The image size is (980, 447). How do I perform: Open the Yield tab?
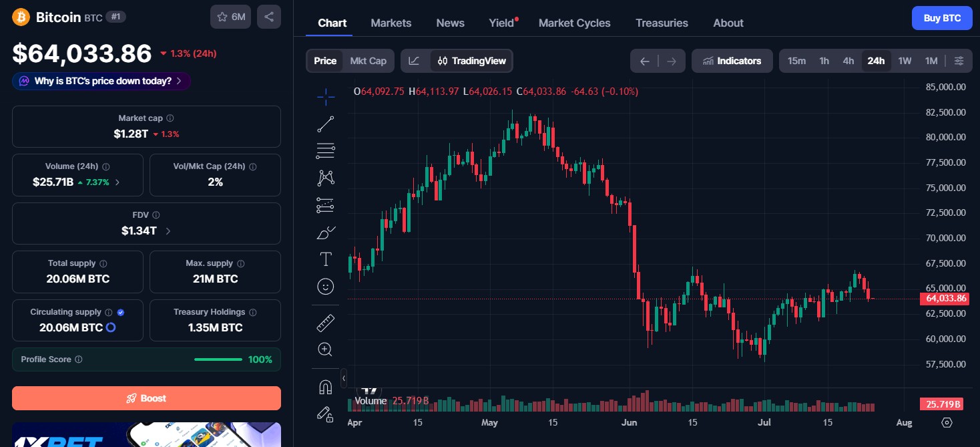[x=501, y=23]
